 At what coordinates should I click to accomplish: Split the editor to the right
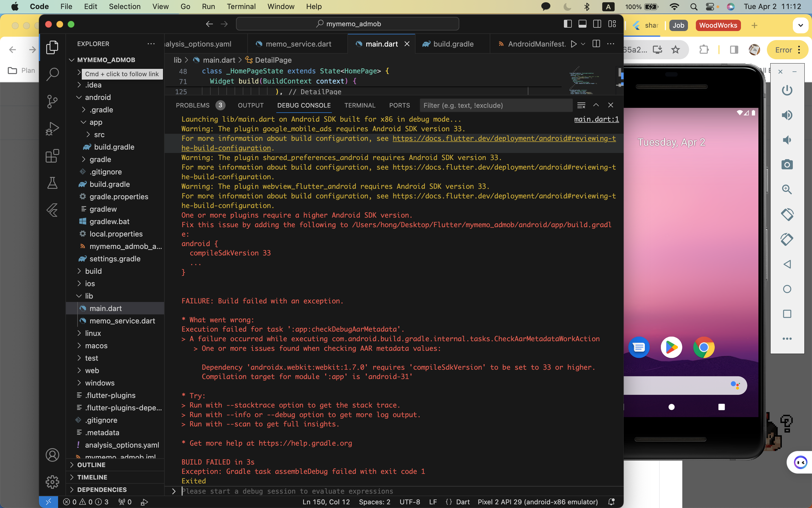coord(596,44)
